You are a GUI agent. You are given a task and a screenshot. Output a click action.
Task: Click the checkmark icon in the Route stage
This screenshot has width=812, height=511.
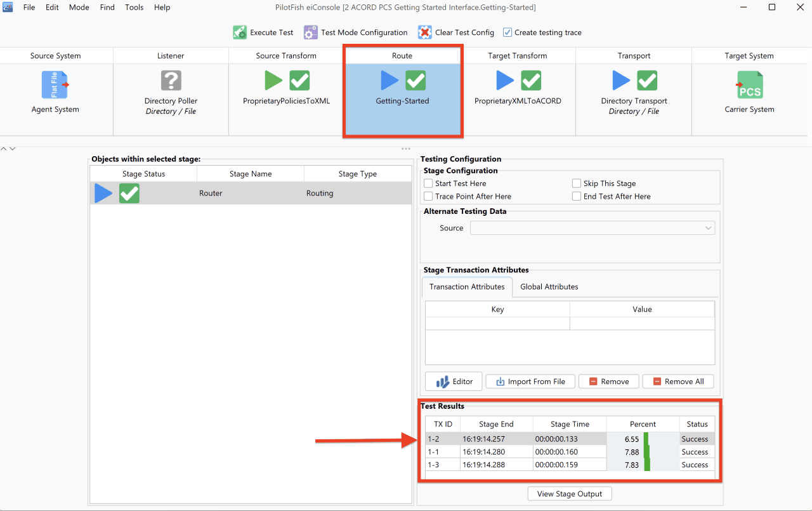(x=416, y=81)
